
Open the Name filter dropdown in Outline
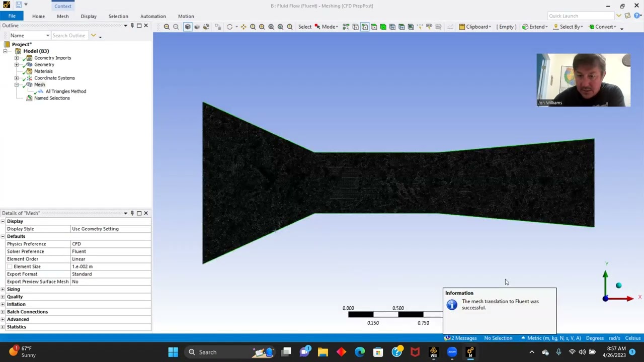(30, 36)
